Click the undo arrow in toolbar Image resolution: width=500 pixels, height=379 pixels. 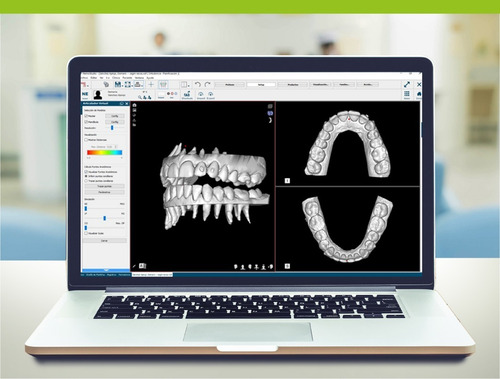point(198,84)
